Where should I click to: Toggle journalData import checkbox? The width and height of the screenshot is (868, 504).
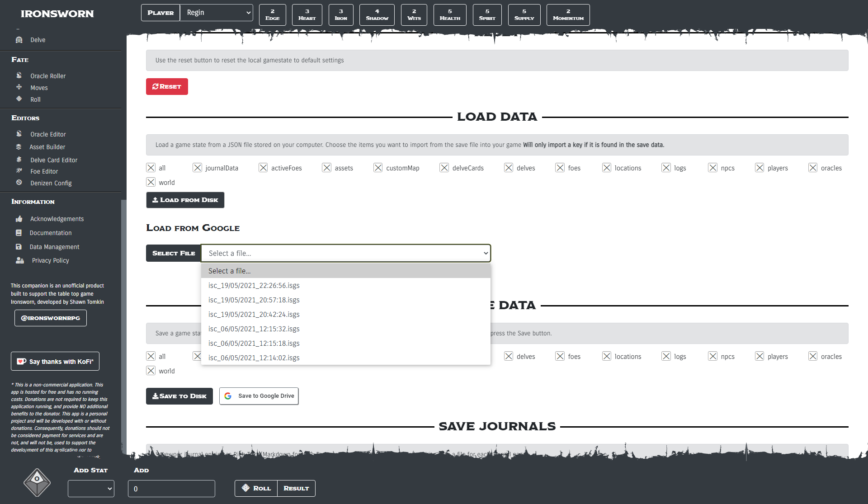click(198, 168)
